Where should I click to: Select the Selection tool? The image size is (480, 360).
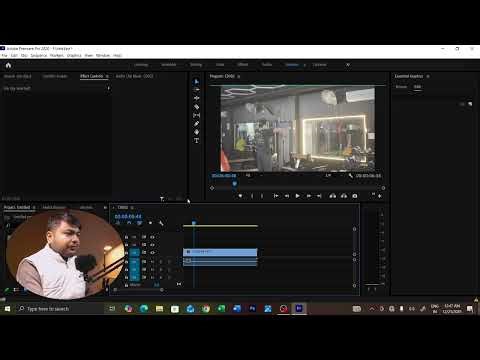(x=197, y=81)
